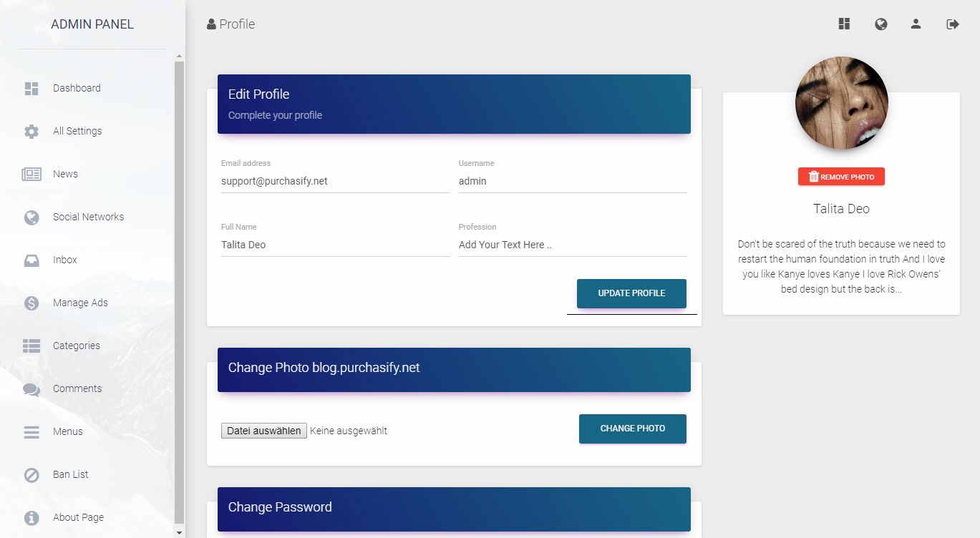Open All Settings gear icon
Screen dimensions: 980x538
tap(31, 132)
